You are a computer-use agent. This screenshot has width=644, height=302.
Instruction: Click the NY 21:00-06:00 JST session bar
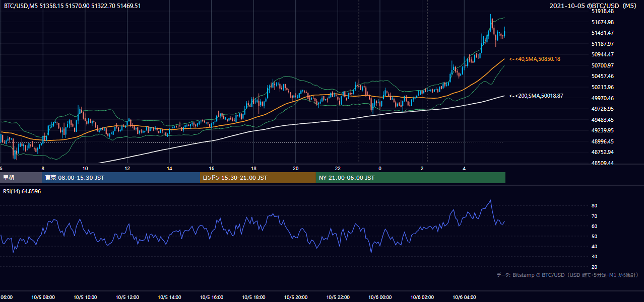(x=411, y=178)
